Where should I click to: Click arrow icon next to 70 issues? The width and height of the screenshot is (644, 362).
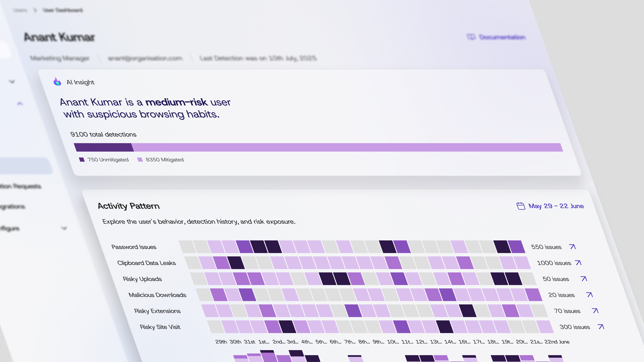(x=595, y=311)
